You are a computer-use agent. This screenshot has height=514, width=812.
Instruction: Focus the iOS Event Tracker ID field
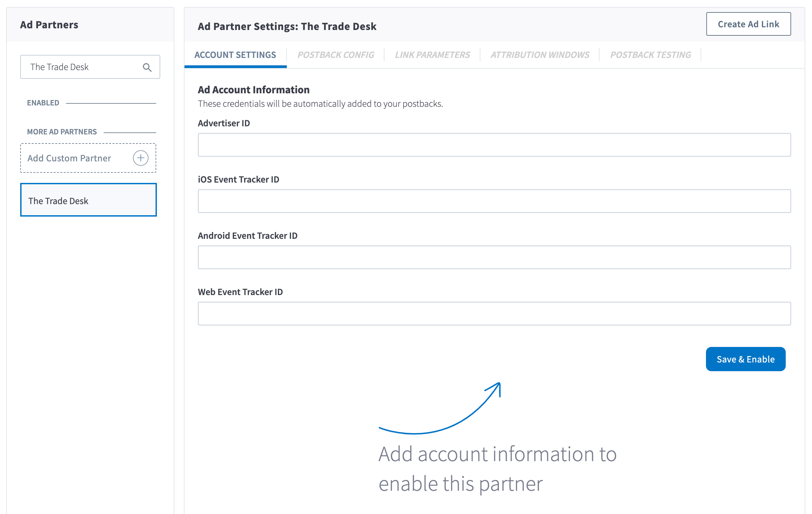pyautogui.click(x=494, y=201)
